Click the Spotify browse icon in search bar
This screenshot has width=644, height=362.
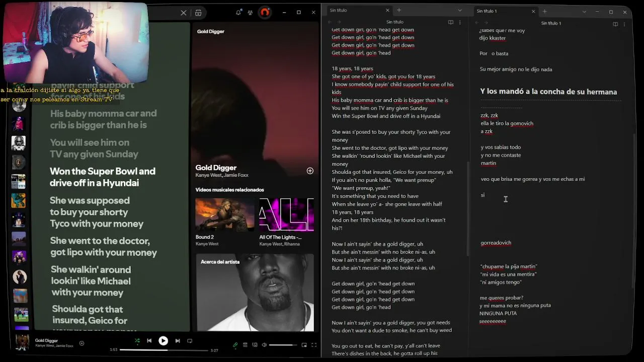[x=198, y=13]
